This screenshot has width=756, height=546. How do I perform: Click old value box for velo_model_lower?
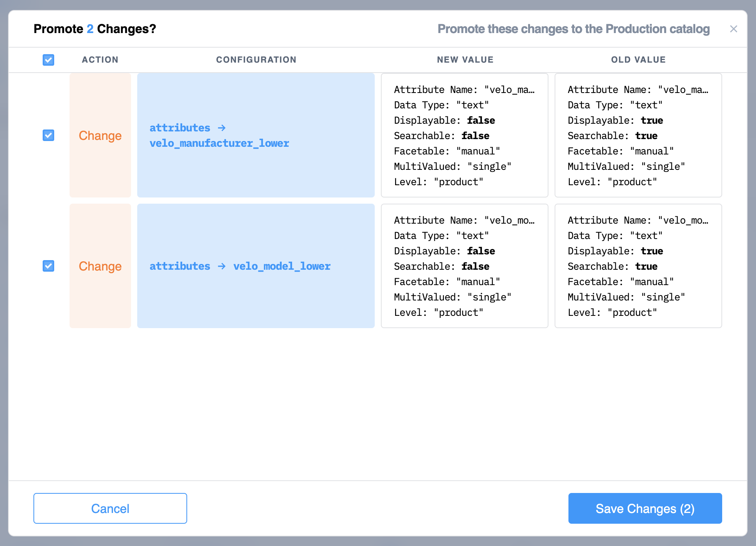638,266
